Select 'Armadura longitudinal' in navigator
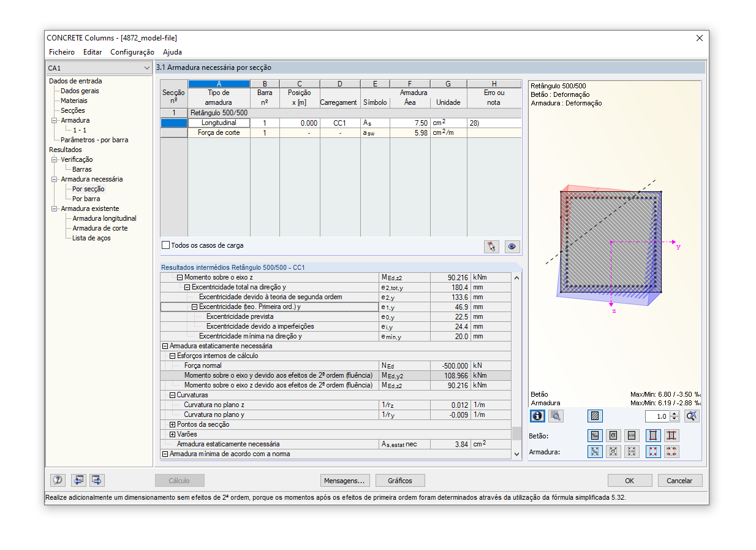 point(105,218)
